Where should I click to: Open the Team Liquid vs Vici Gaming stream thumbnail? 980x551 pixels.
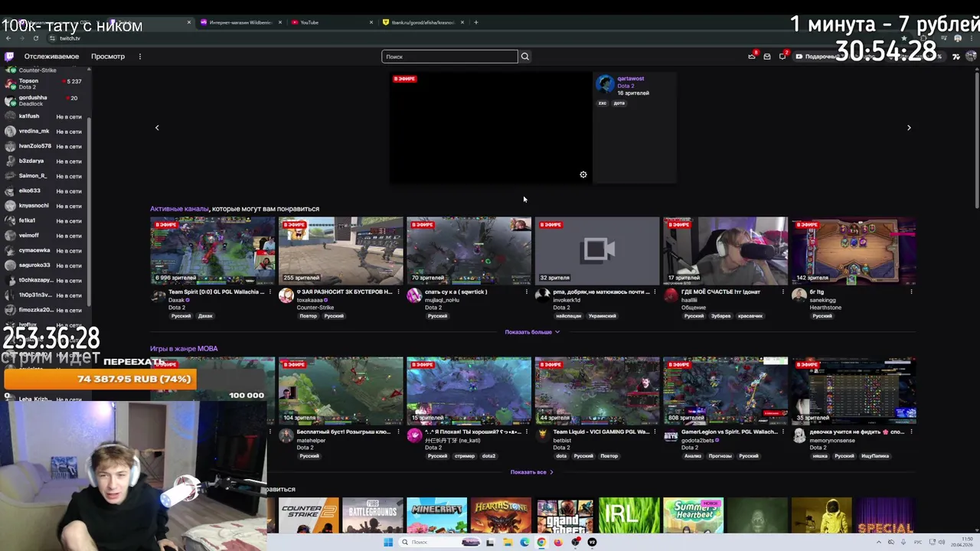point(597,390)
